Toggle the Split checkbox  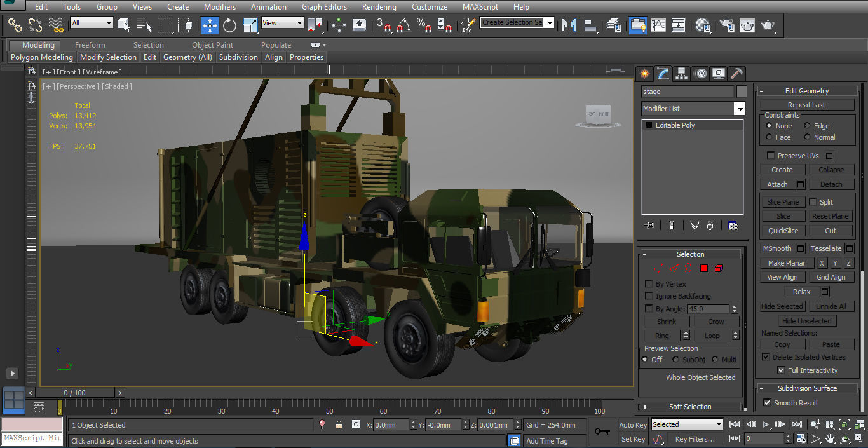click(x=813, y=202)
